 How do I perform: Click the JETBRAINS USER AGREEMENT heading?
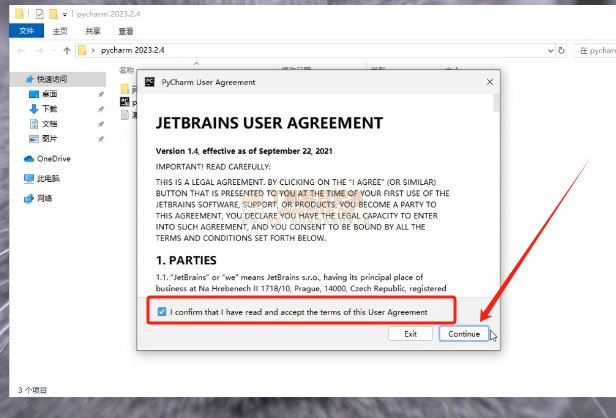269,123
